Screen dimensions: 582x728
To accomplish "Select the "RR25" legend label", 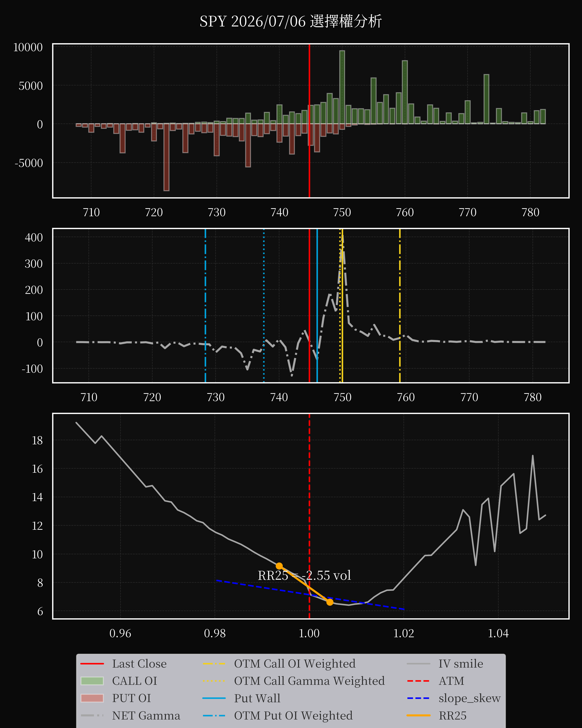I will click(x=453, y=716).
